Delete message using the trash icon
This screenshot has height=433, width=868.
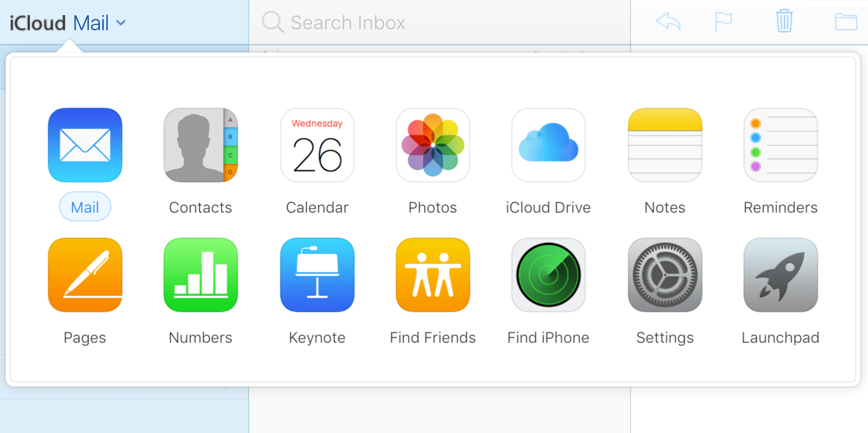784,21
